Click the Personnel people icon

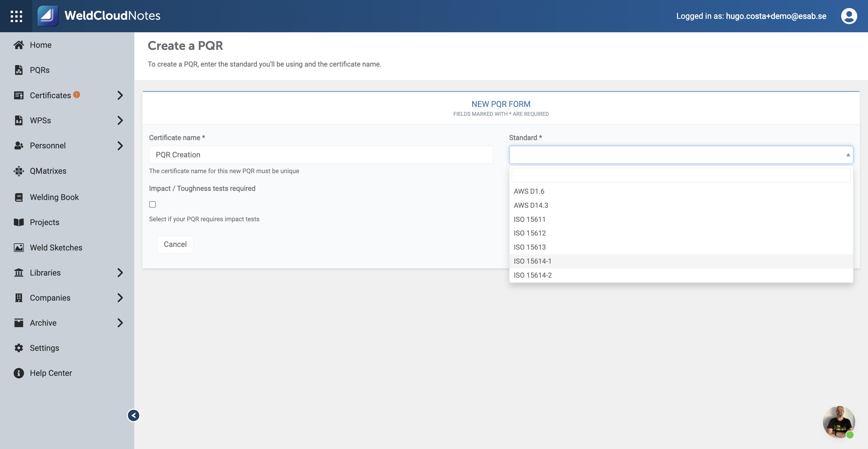pos(19,146)
